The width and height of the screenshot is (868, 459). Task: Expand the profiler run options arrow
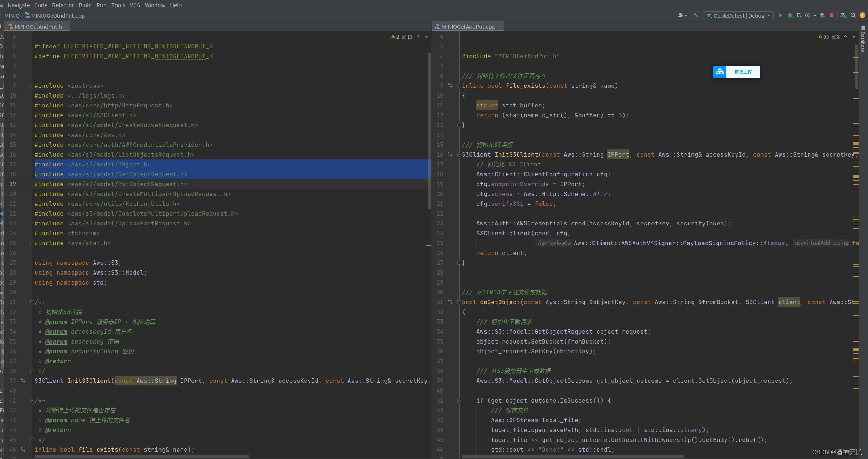coord(815,16)
